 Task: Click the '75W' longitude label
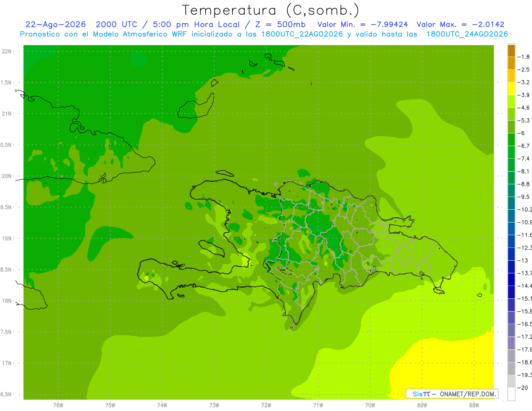(x=110, y=405)
